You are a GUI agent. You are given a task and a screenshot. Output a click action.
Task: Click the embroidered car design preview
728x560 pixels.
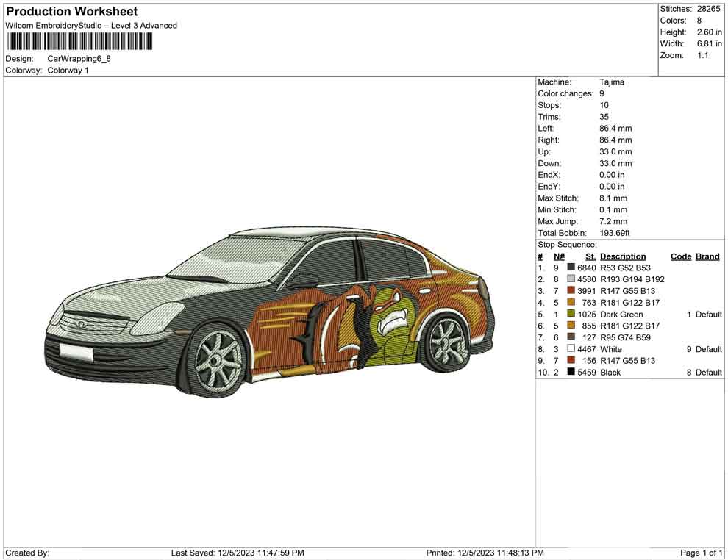click(x=268, y=309)
